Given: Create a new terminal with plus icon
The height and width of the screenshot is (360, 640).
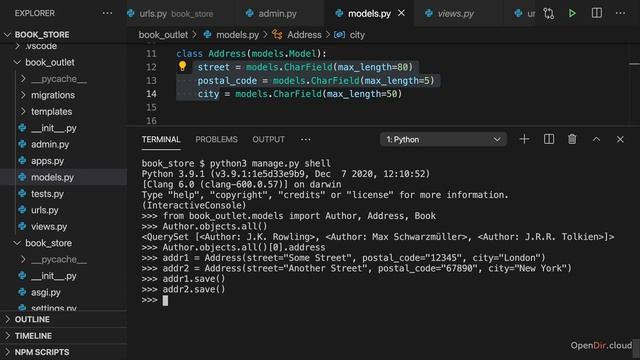Looking at the screenshot, I should click(x=524, y=139).
